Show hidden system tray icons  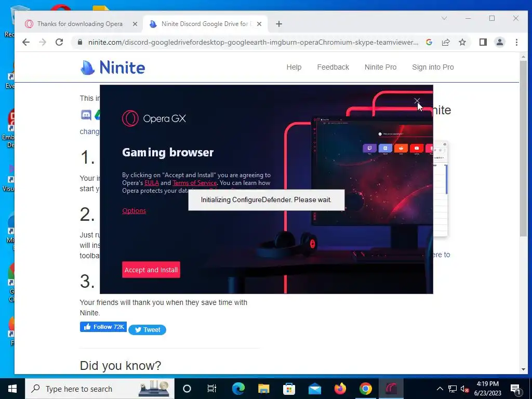(440, 389)
